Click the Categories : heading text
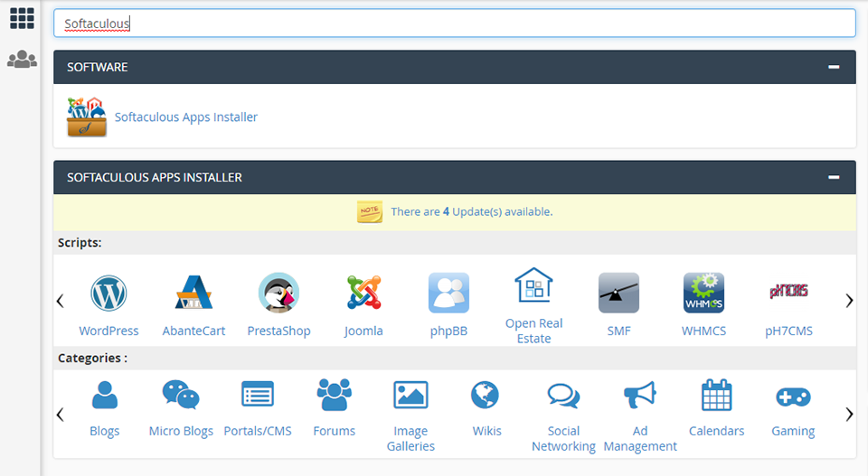The height and width of the screenshot is (476, 868). (92, 359)
